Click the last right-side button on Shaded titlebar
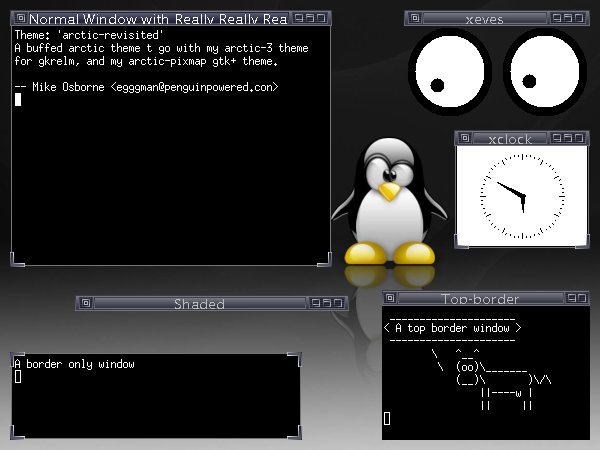This screenshot has height=450, width=600. 338,303
